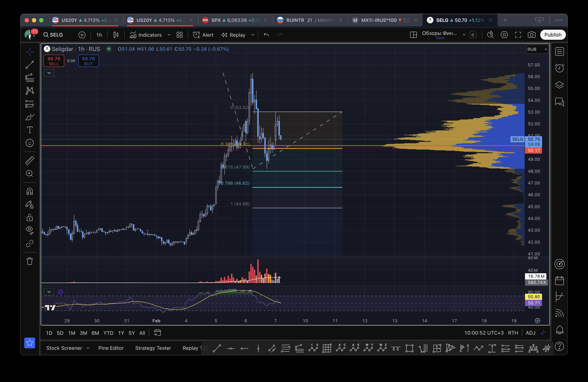Select Gann box grid tool in bottom toolbar
This screenshot has width=588, height=382.
click(327, 349)
